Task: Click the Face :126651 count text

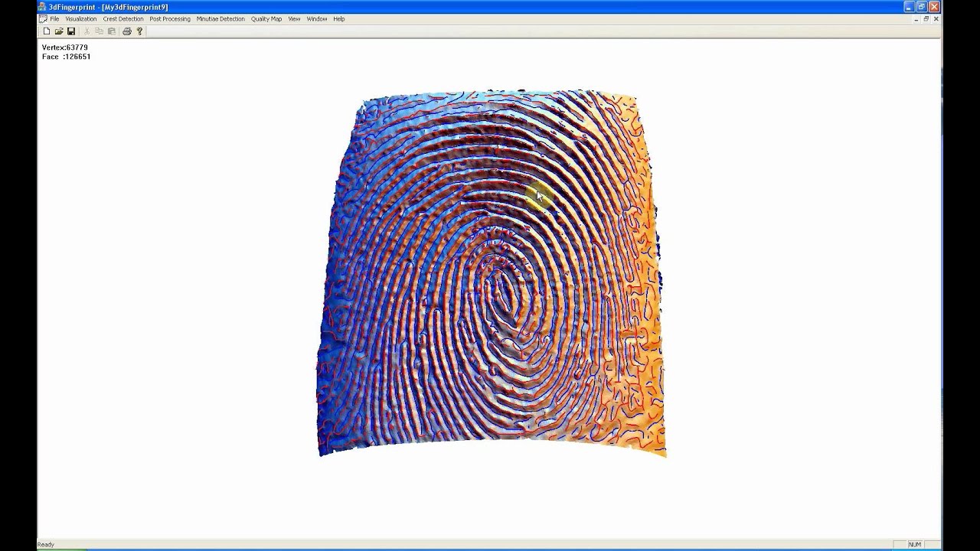Action: click(66, 57)
